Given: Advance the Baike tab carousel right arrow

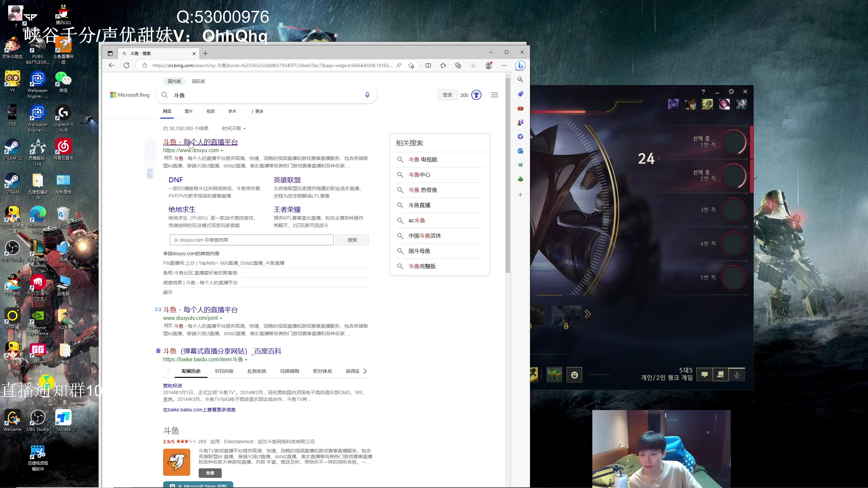Looking at the screenshot, I should pyautogui.click(x=365, y=371).
